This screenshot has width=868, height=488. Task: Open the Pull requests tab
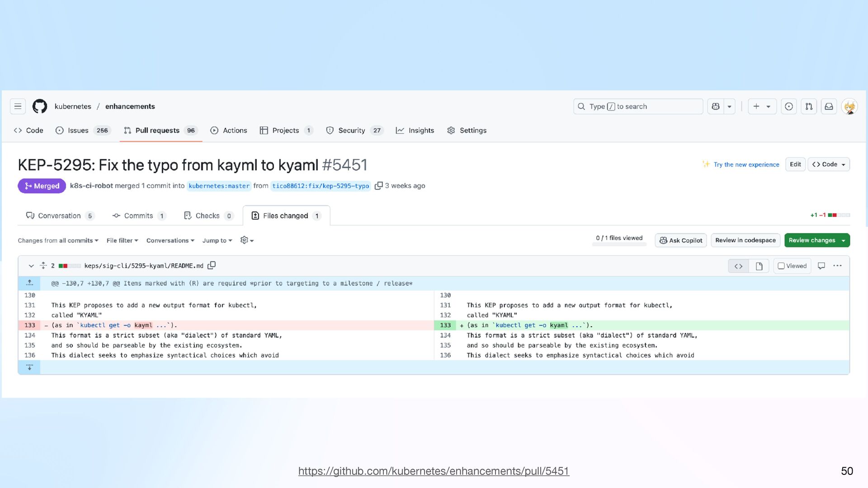161,131
